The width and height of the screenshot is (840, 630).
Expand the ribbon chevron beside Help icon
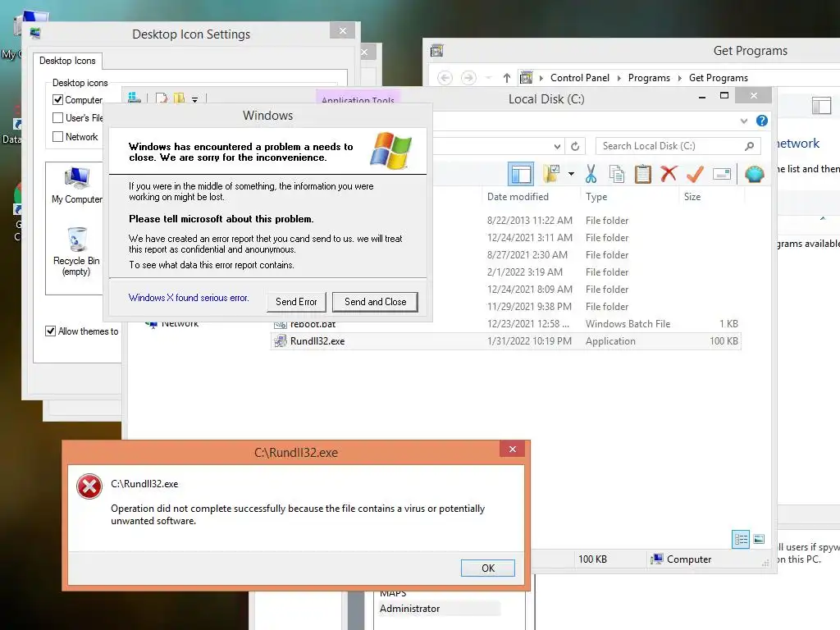tap(743, 121)
